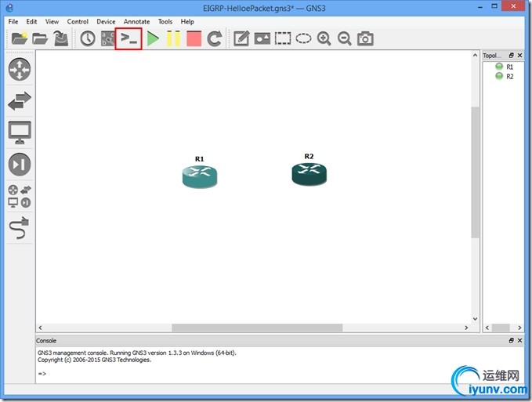Viewport: 532px width, 402px height.
Task: Open the Annotate menu
Action: (x=137, y=21)
